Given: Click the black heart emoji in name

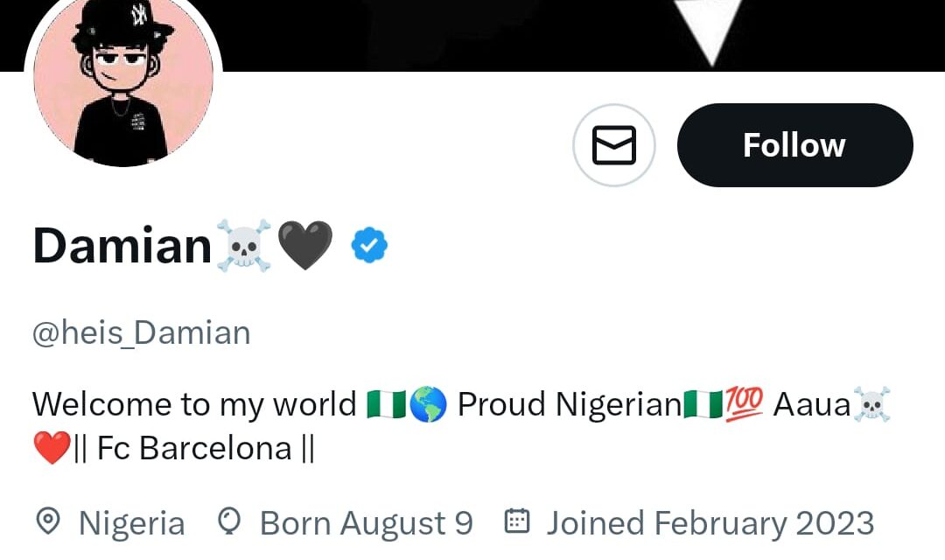Looking at the screenshot, I should point(305,246).
